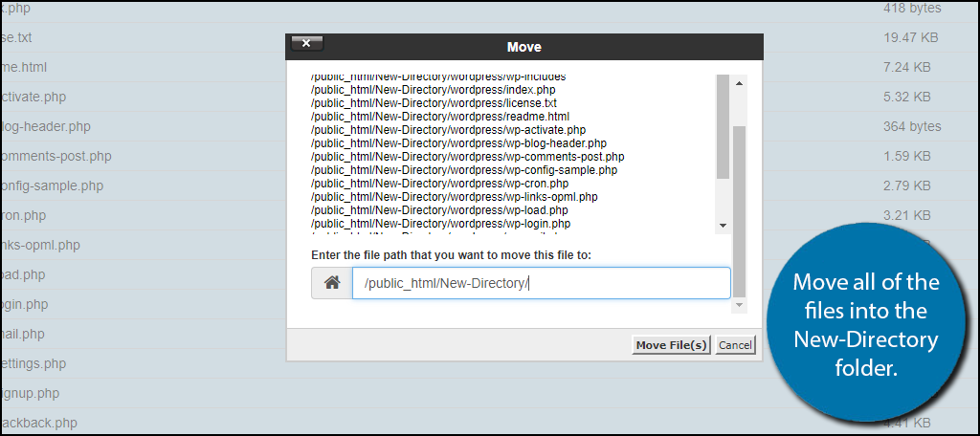Click the home icon beside path field
This screenshot has height=436, width=980.
point(332,284)
